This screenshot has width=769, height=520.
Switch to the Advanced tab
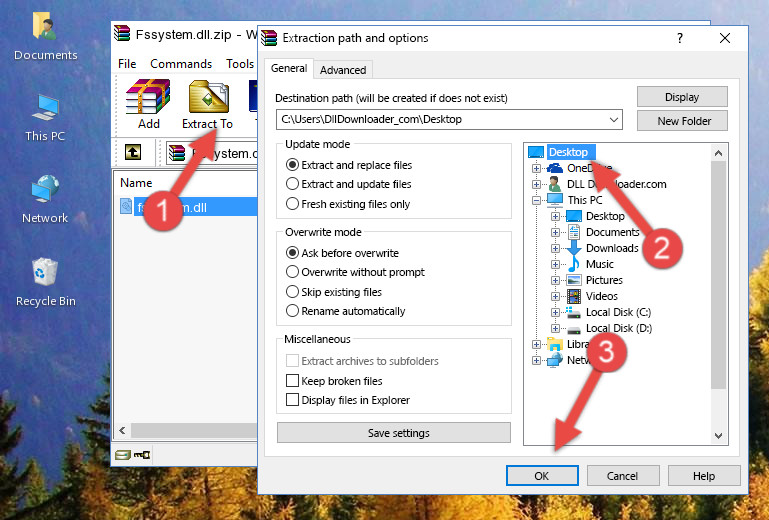pos(343,70)
